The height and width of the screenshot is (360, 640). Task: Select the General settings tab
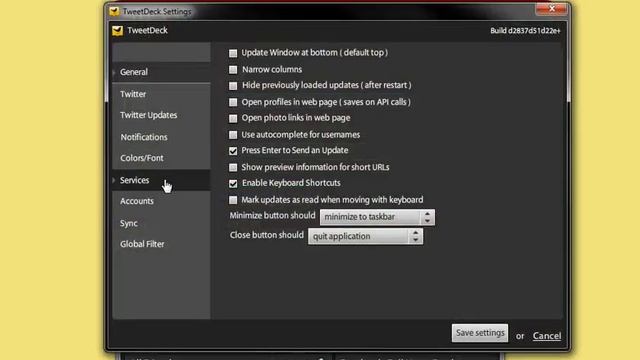point(161,72)
